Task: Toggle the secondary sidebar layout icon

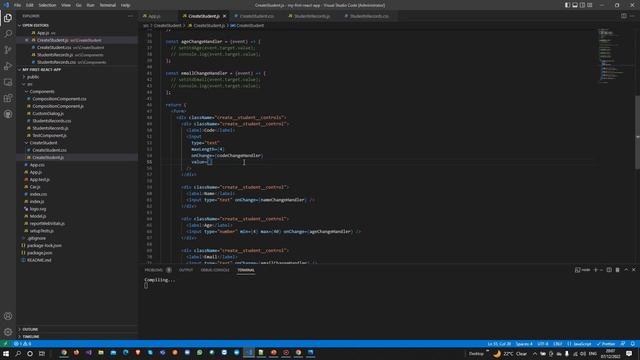Action: (x=582, y=5)
